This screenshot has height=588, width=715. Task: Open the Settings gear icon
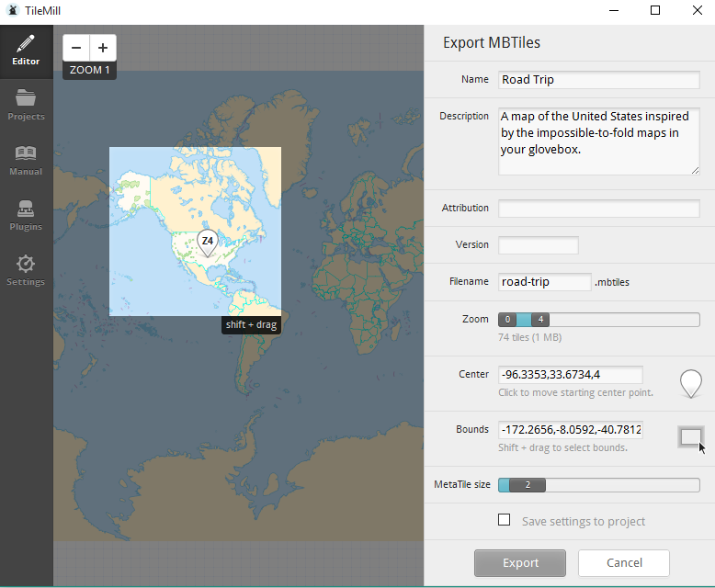point(26,270)
